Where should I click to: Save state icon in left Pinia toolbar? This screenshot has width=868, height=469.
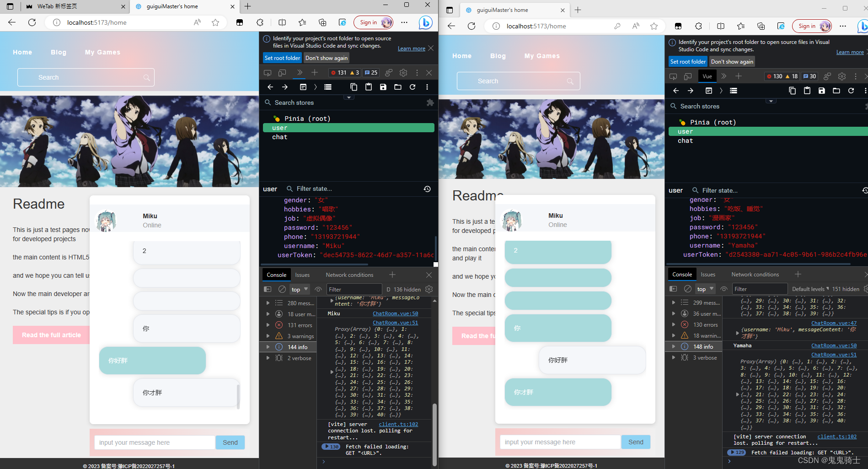tap(383, 87)
